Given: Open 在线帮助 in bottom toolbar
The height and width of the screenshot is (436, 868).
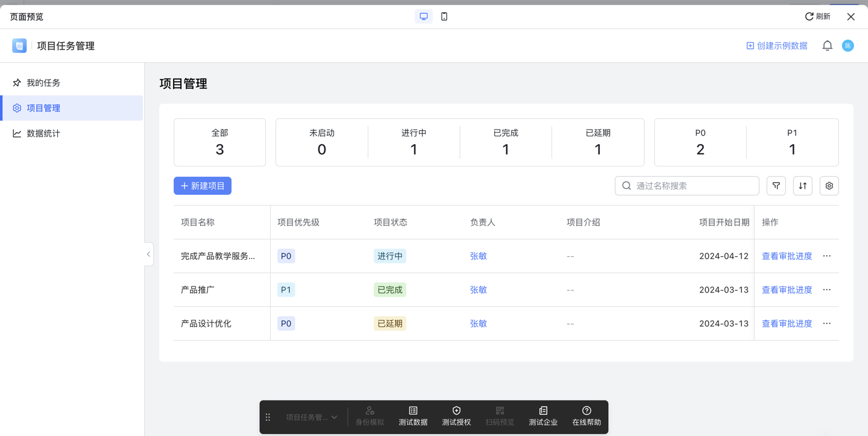Looking at the screenshot, I should pyautogui.click(x=587, y=417).
